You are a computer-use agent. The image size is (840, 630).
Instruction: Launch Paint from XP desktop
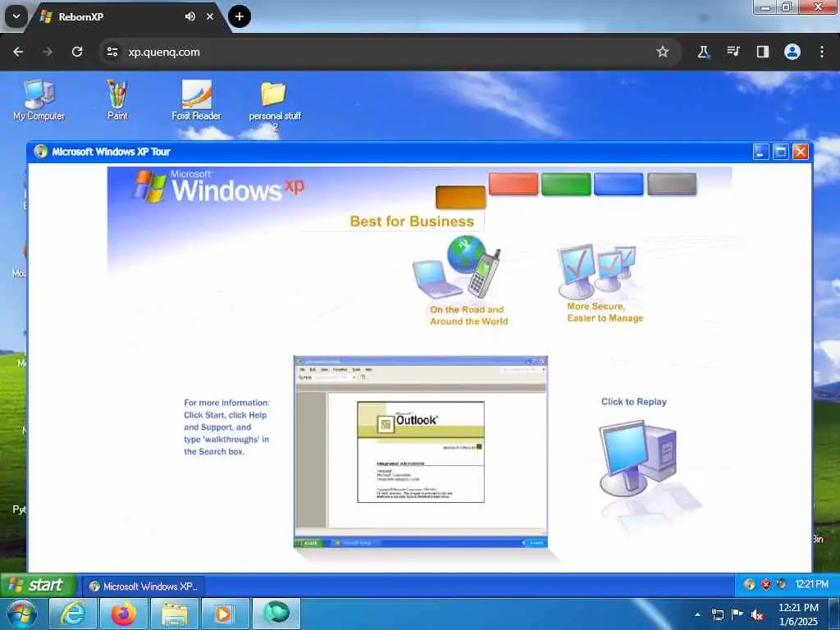(117, 99)
